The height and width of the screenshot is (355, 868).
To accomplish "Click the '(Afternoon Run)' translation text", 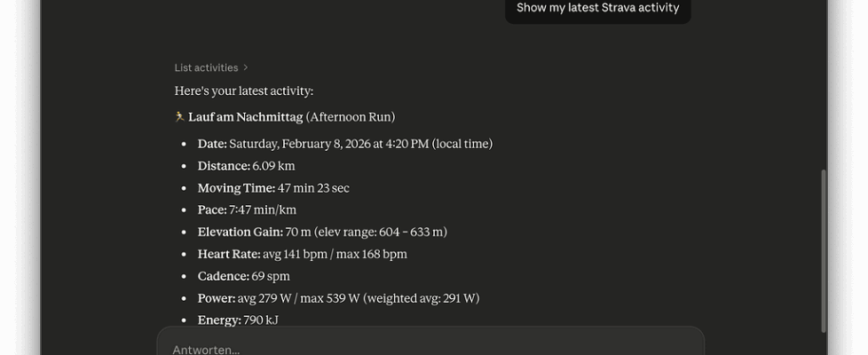I will pos(351,117).
